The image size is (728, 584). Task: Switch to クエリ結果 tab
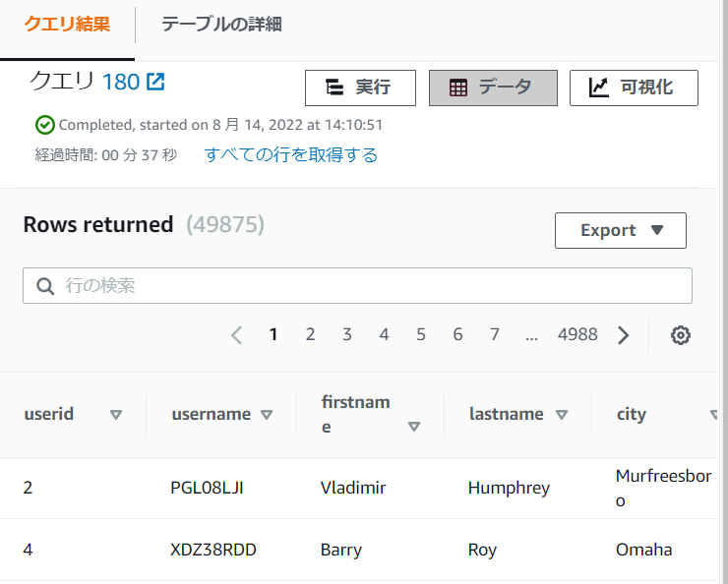pos(67,24)
